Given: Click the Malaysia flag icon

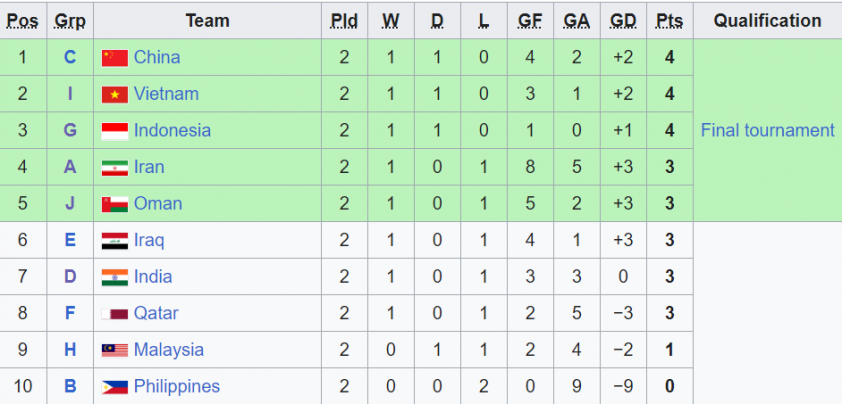Looking at the screenshot, I should (115, 350).
